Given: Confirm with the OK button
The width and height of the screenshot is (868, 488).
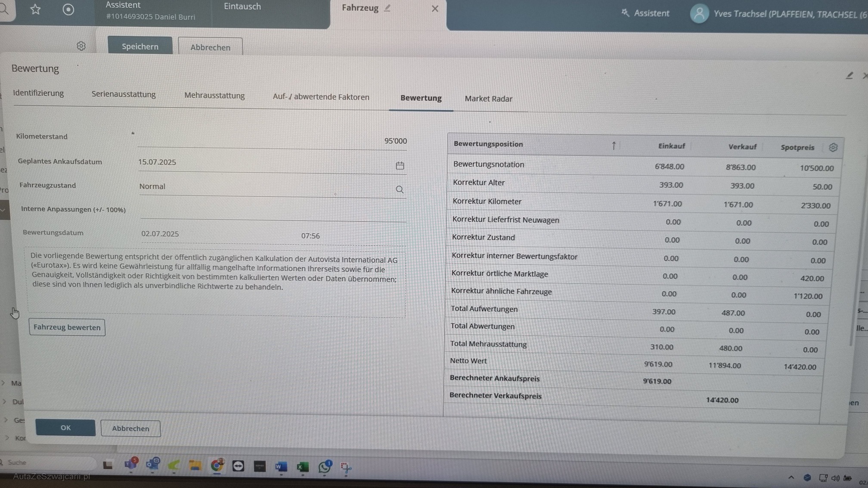Looking at the screenshot, I should tap(65, 428).
